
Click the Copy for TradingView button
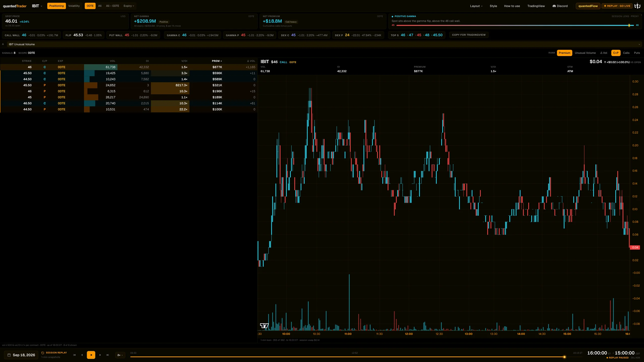[x=469, y=35]
